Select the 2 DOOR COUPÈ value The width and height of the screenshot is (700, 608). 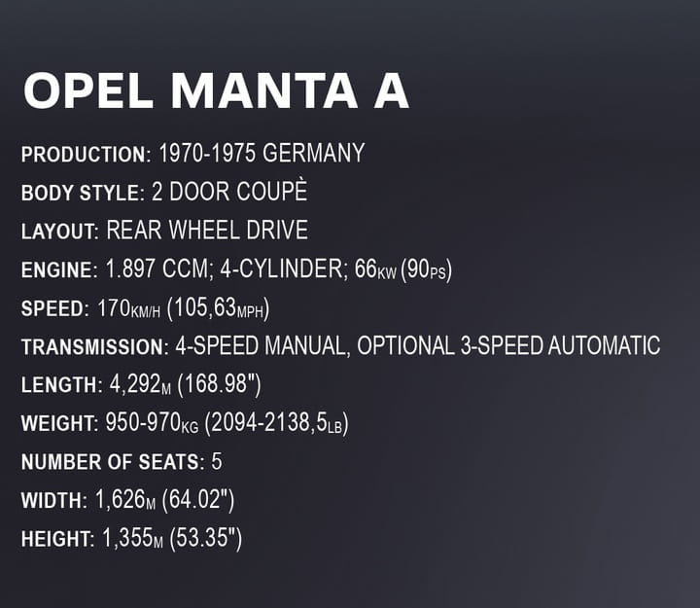coord(229,193)
